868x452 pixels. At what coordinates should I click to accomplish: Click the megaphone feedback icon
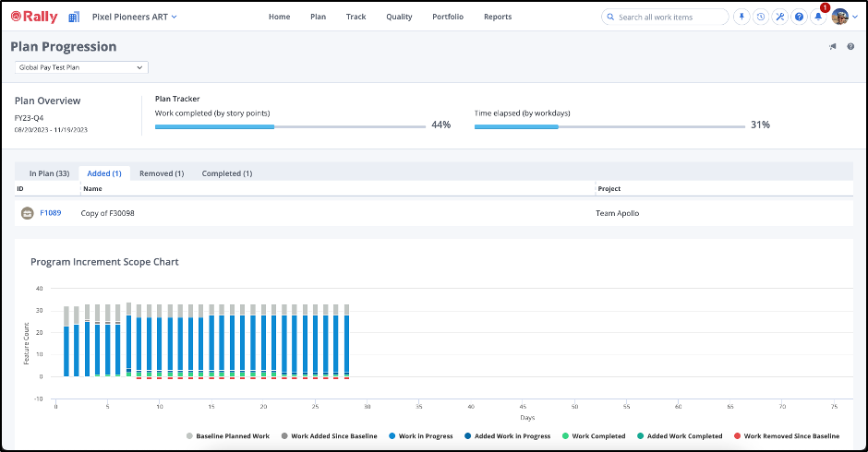[832, 47]
